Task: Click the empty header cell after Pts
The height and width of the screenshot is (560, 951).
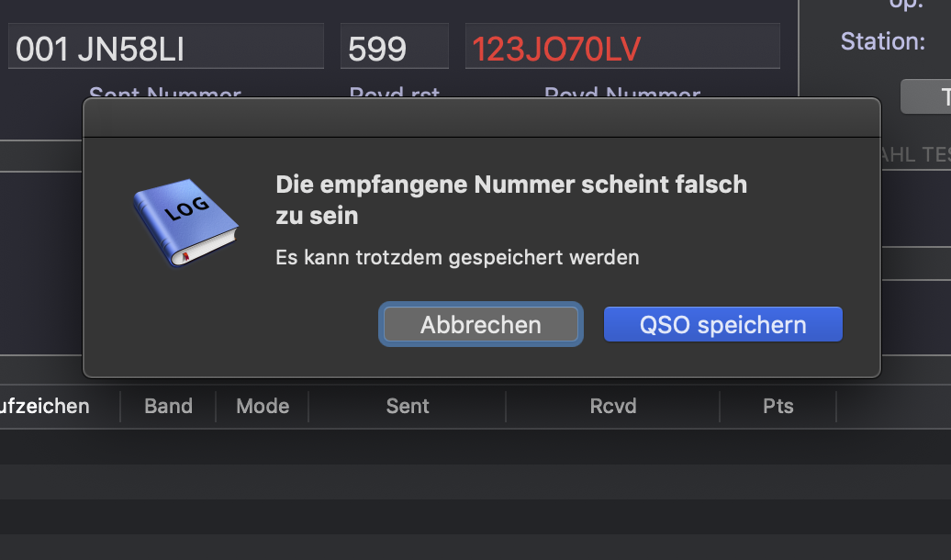Action: 893,406
